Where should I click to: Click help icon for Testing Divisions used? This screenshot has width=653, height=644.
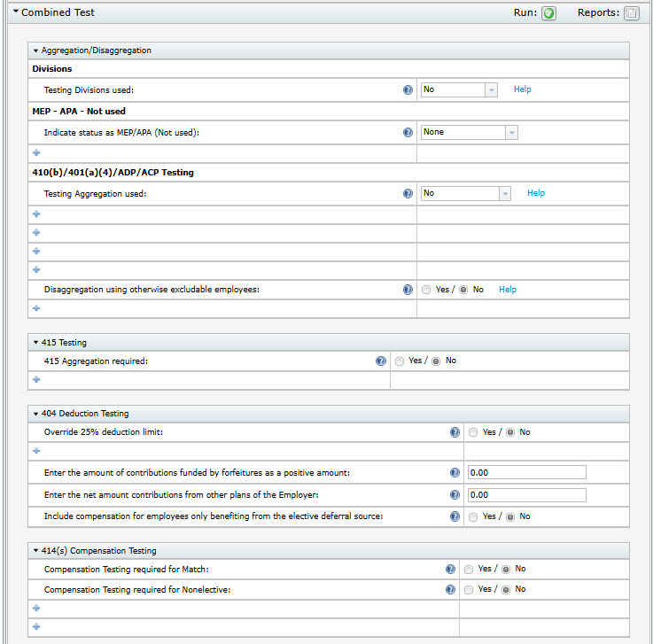(408, 89)
